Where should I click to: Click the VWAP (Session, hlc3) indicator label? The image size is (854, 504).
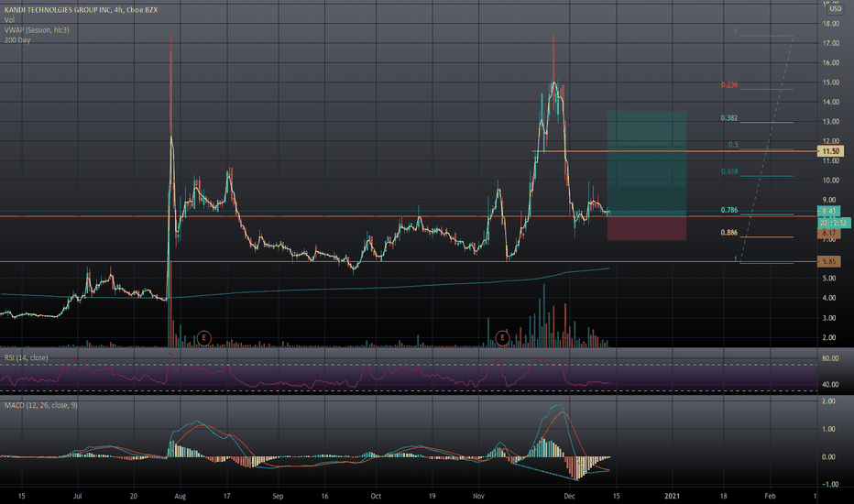coord(37,30)
